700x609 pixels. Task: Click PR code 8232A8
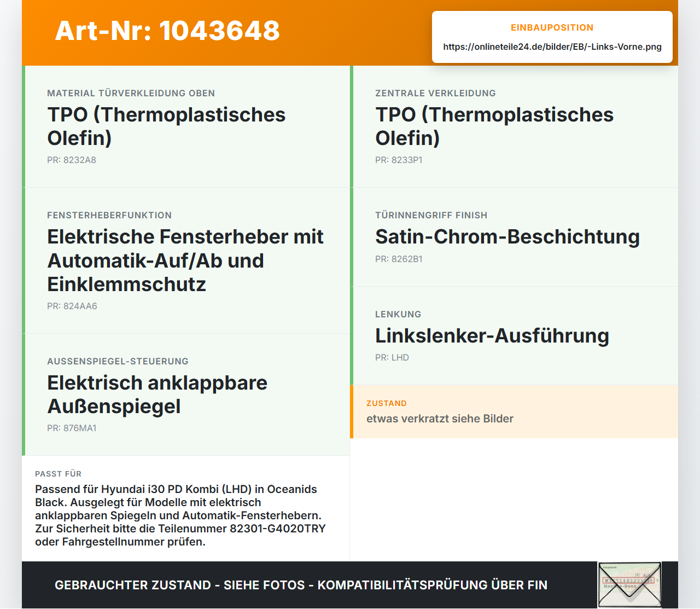pos(72,160)
